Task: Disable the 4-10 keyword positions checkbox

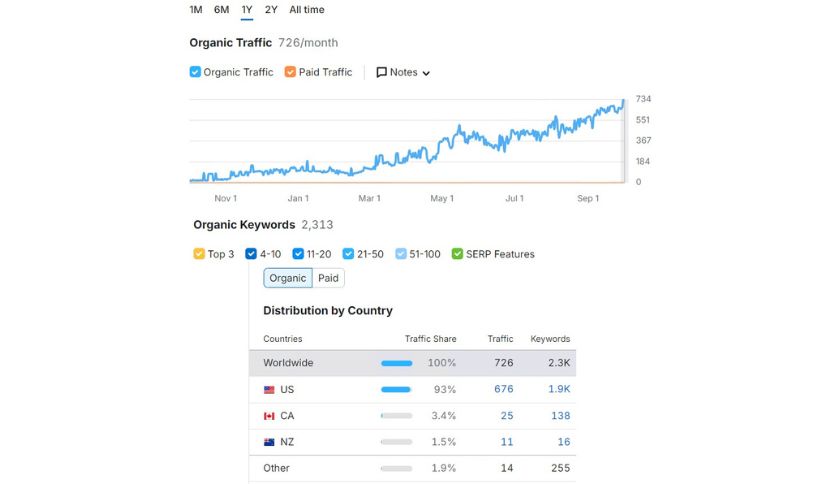Action: (251, 254)
